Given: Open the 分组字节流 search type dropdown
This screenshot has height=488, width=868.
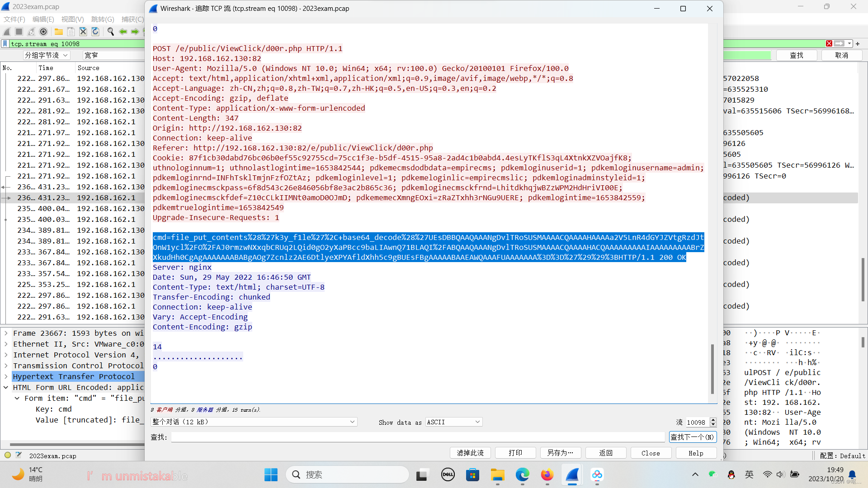Looking at the screenshot, I should click(47, 55).
